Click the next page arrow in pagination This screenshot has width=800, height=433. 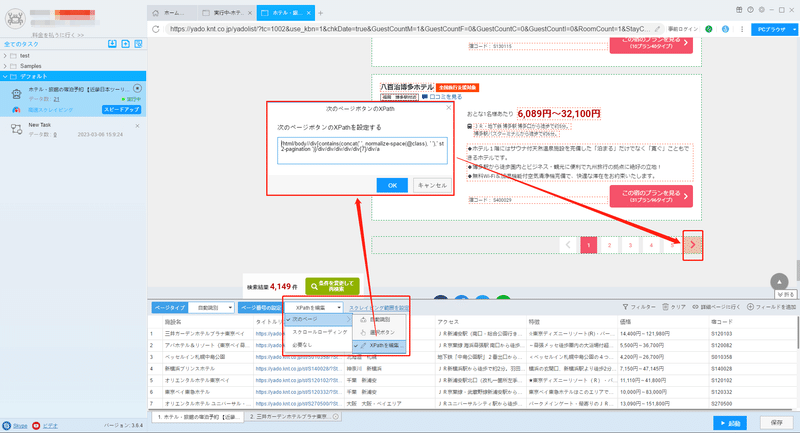pyautogui.click(x=692, y=245)
